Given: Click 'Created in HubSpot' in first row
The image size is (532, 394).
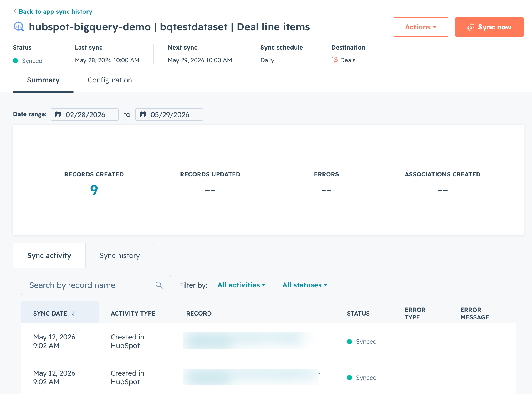Looking at the screenshot, I should [x=128, y=341].
